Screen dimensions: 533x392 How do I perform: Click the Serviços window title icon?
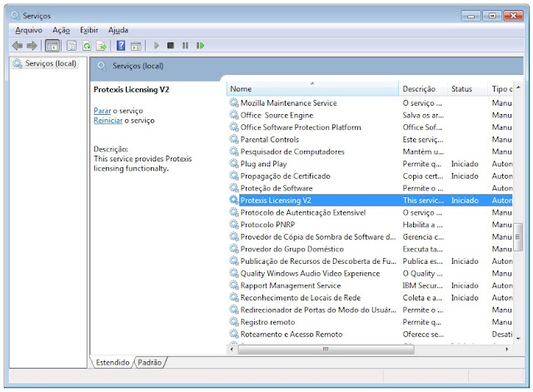click(x=15, y=16)
